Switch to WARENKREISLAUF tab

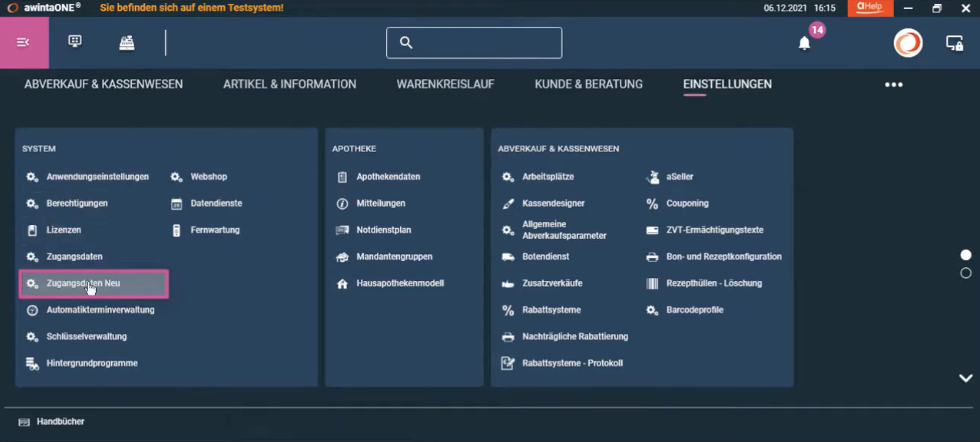click(446, 84)
